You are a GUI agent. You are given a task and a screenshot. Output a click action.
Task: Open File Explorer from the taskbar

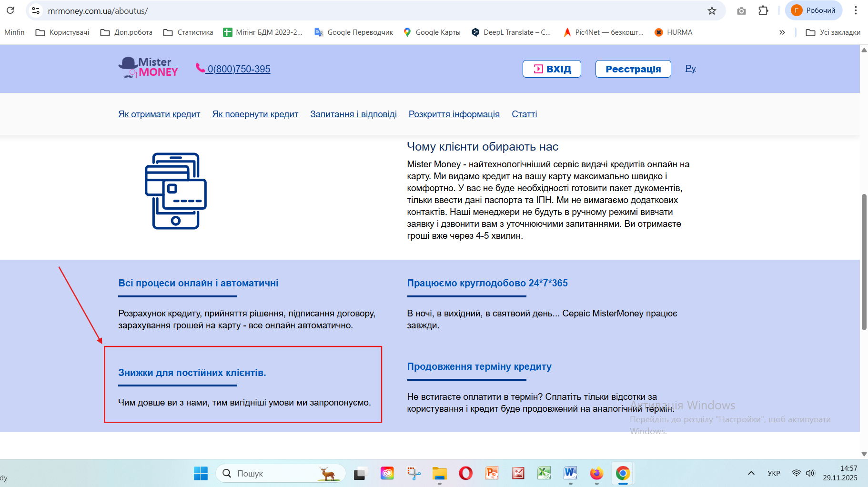439,473
